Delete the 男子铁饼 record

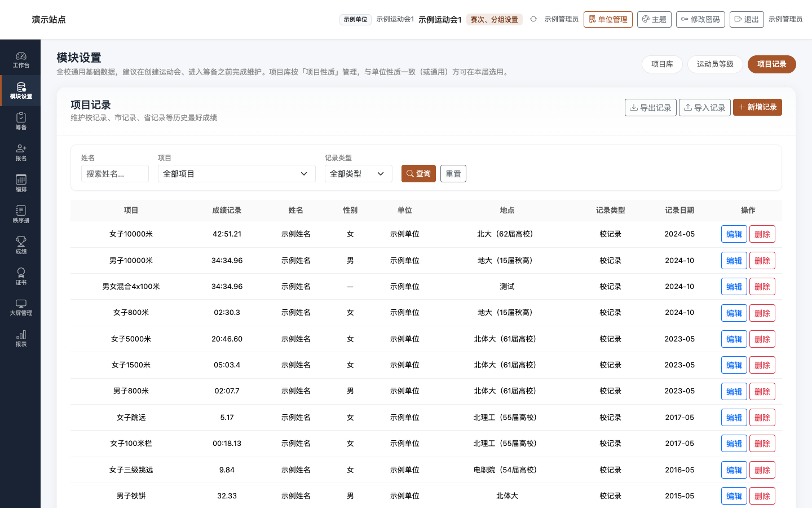coord(762,496)
